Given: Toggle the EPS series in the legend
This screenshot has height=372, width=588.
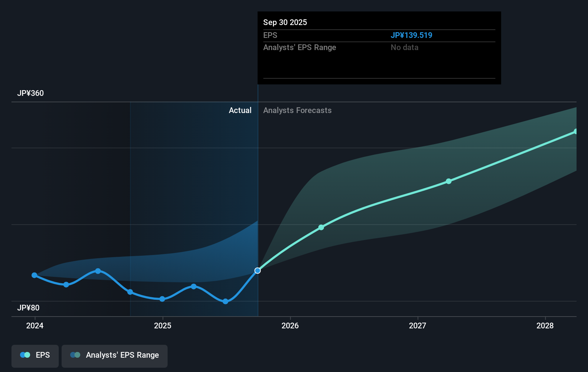Looking at the screenshot, I should [35, 356].
